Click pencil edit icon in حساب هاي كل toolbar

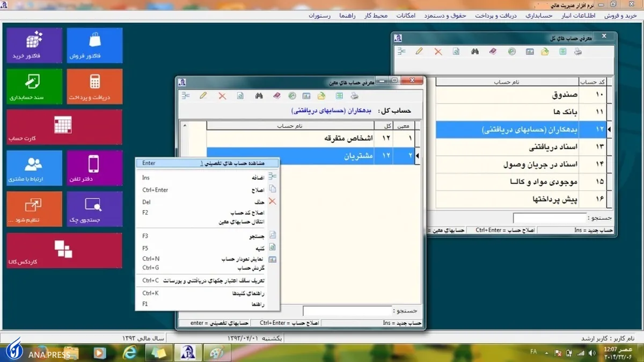coord(419,52)
